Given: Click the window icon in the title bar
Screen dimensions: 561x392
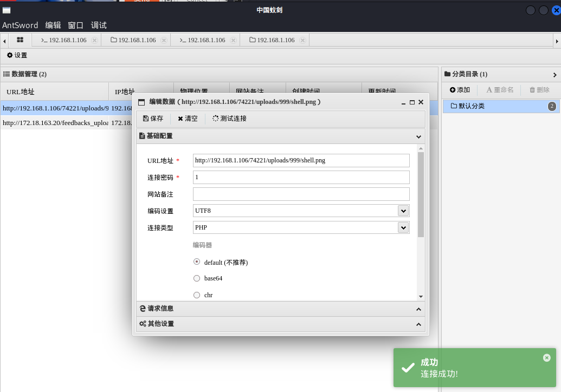Looking at the screenshot, I should point(7,10).
